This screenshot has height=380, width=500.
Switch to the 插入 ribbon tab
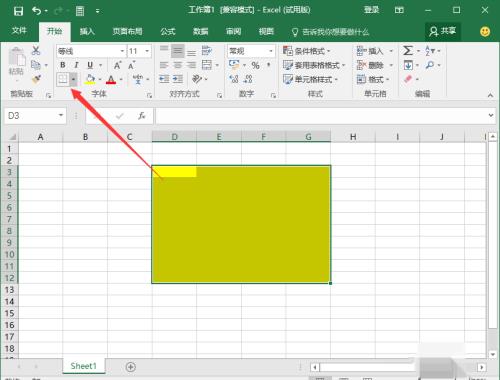pos(87,31)
